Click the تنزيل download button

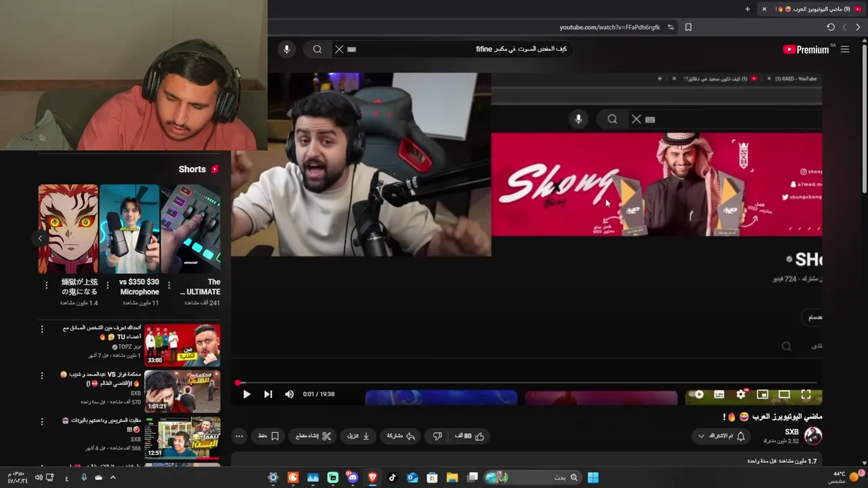point(358,436)
